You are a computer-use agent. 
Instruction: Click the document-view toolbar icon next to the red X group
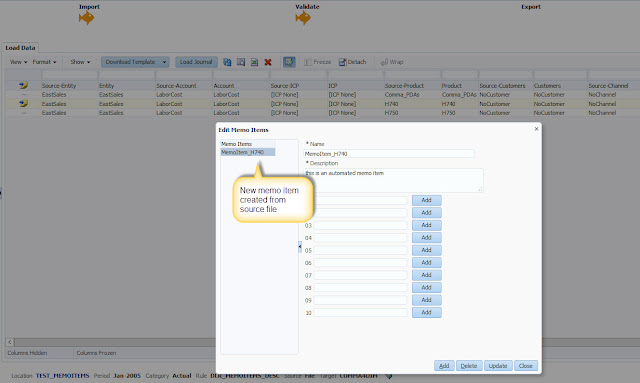(241, 62)
